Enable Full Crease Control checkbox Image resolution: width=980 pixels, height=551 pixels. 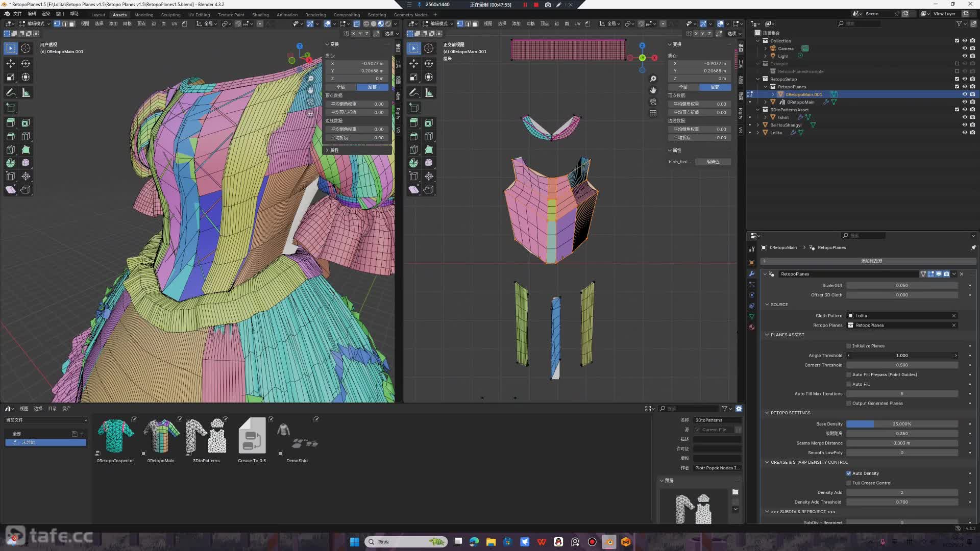849,483
